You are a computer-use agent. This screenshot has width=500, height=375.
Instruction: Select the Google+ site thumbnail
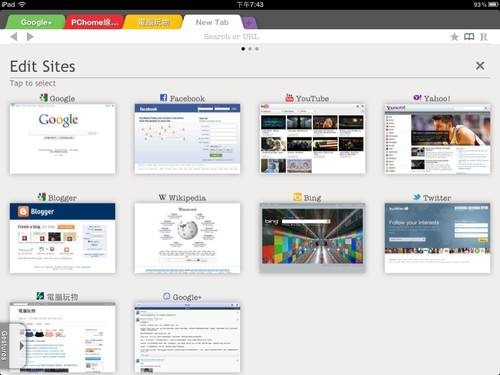tap(187, 337)
